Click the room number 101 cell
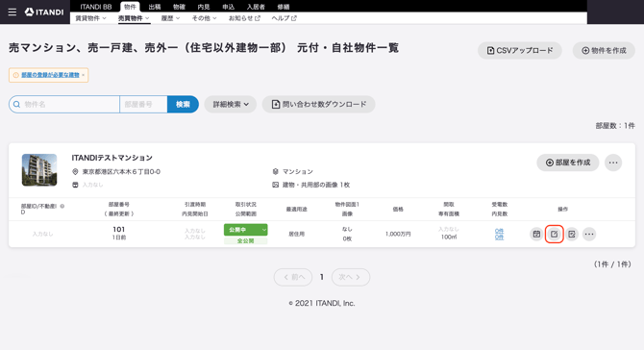This screenshot has width=644, height=350. 118,229
